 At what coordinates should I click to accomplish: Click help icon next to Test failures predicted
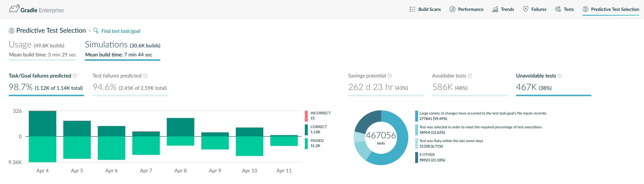coord(145,76)
